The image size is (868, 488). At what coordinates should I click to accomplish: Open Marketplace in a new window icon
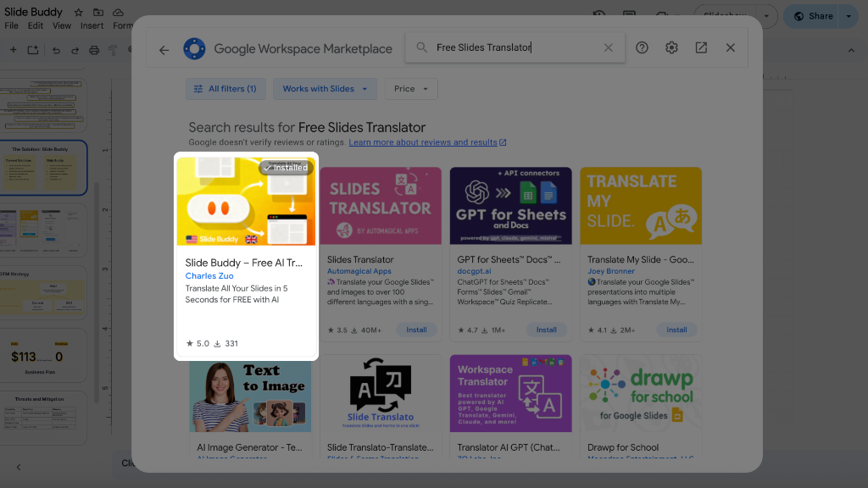[x=701, y=48]
